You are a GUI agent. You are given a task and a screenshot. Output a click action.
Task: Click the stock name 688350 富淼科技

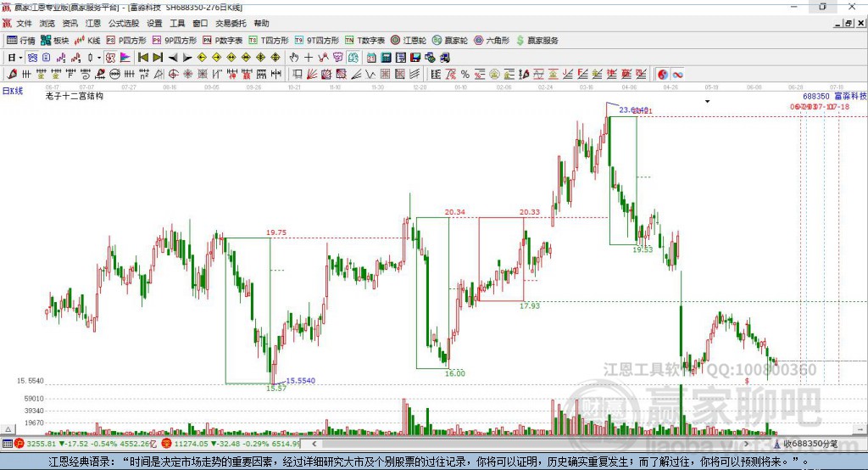coord(834,97)
